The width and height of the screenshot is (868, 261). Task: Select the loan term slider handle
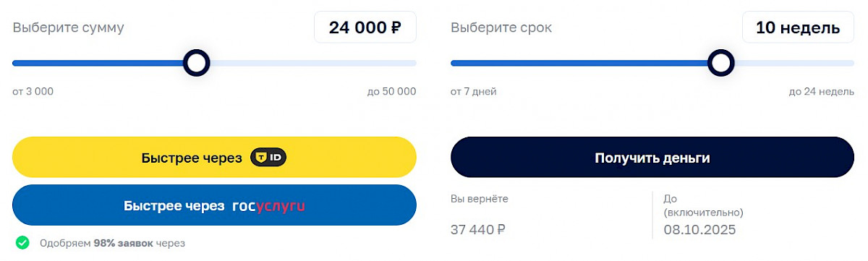pos(720,63)
